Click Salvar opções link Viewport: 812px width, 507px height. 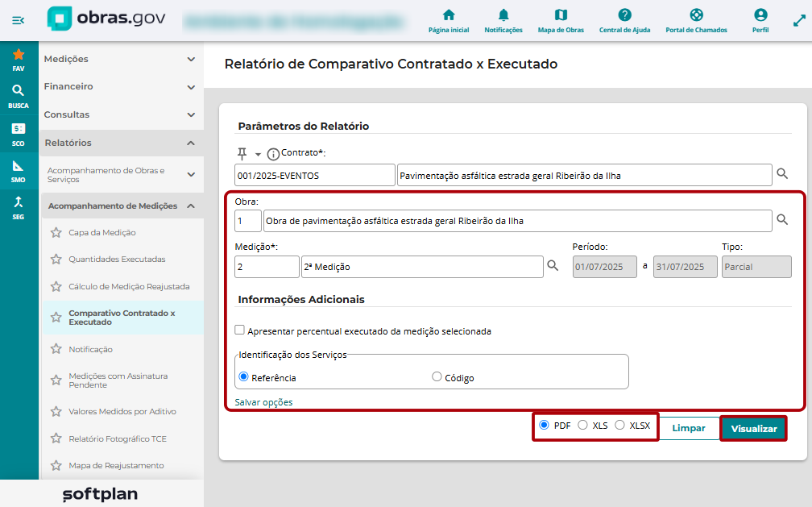263,402
